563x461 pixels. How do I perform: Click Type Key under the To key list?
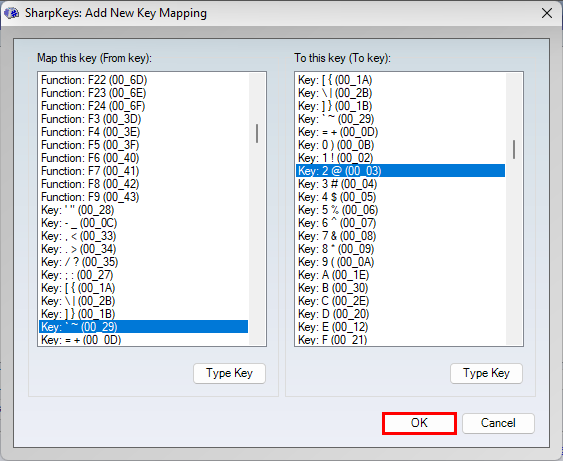pos(486,373)
